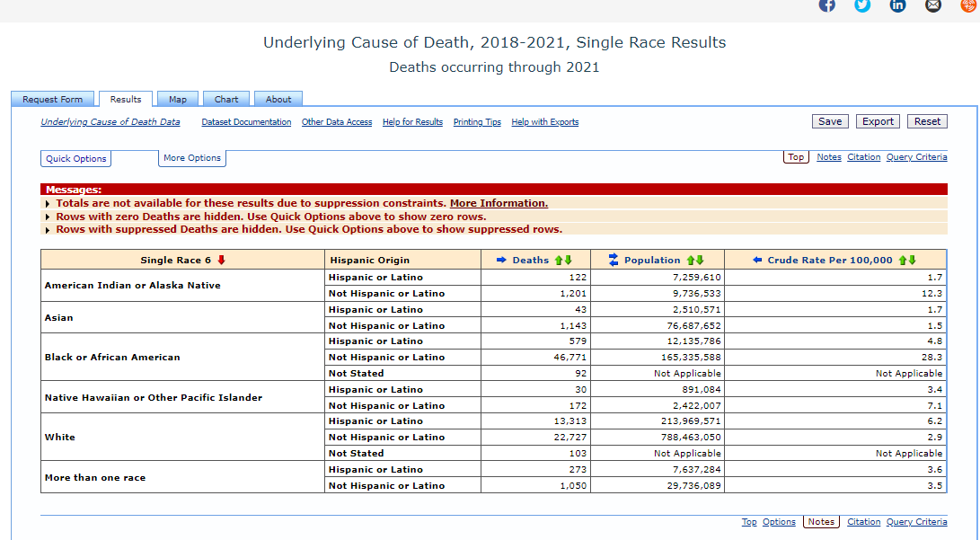Share page via LinkedIn icon
This screenshot has width=980, height=540.
point(897,5)
